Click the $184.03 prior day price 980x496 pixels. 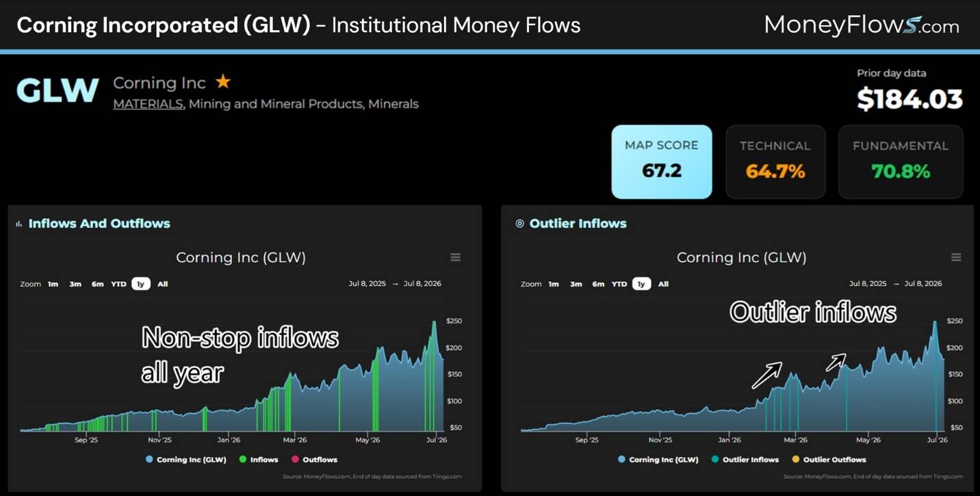tap(910, 99)
